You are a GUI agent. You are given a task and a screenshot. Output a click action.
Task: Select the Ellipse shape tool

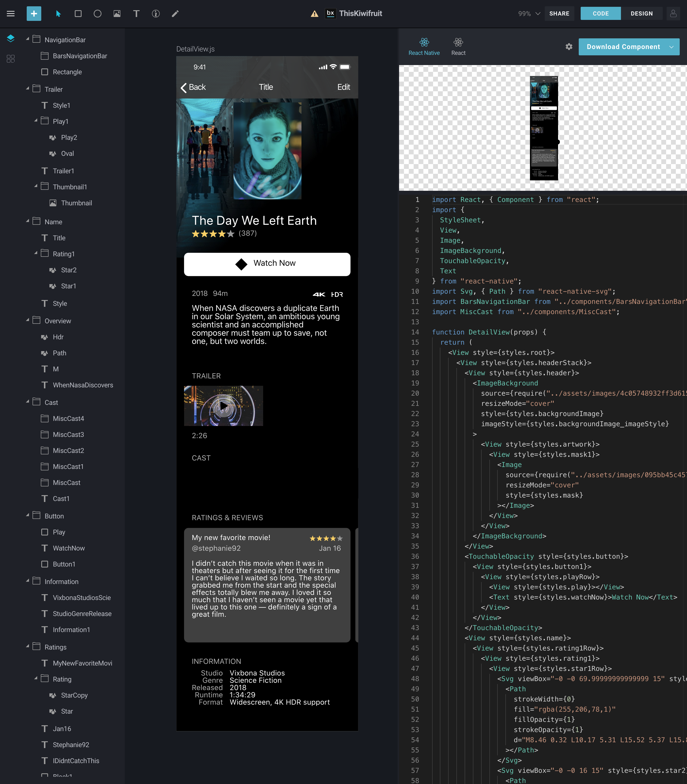[x=97, y=14]
